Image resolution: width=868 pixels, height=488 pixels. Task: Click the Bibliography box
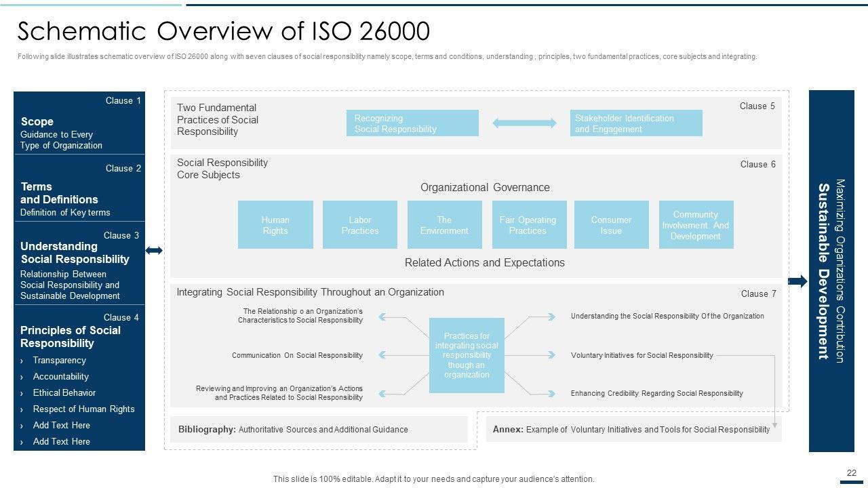coord(319,429)
